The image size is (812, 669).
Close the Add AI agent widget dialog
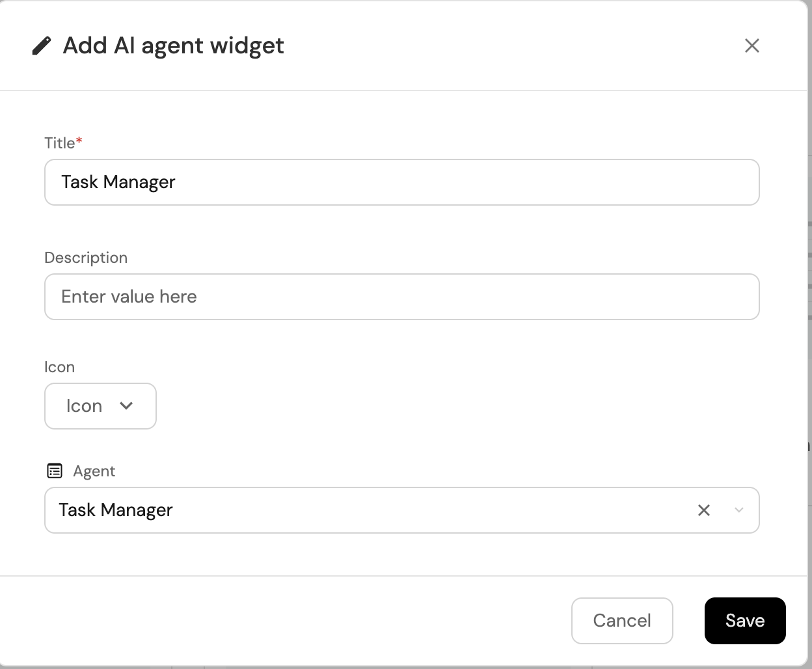coord(751,46)
